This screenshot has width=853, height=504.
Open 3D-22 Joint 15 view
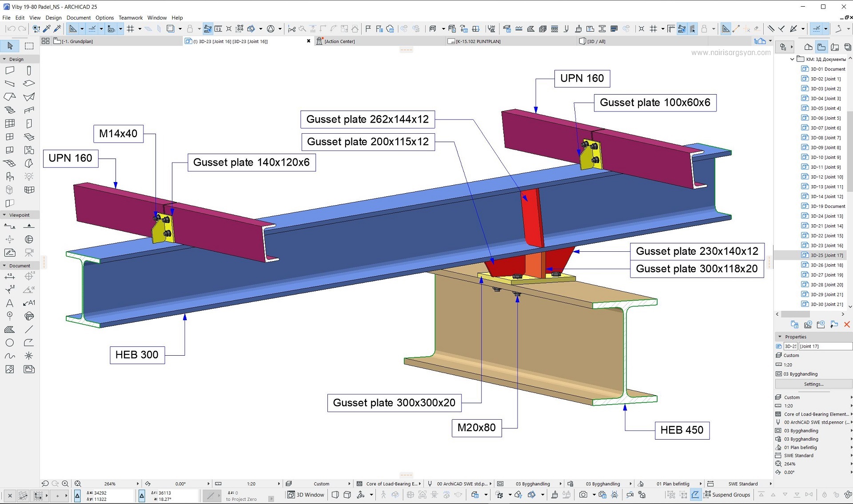[826, 236]
